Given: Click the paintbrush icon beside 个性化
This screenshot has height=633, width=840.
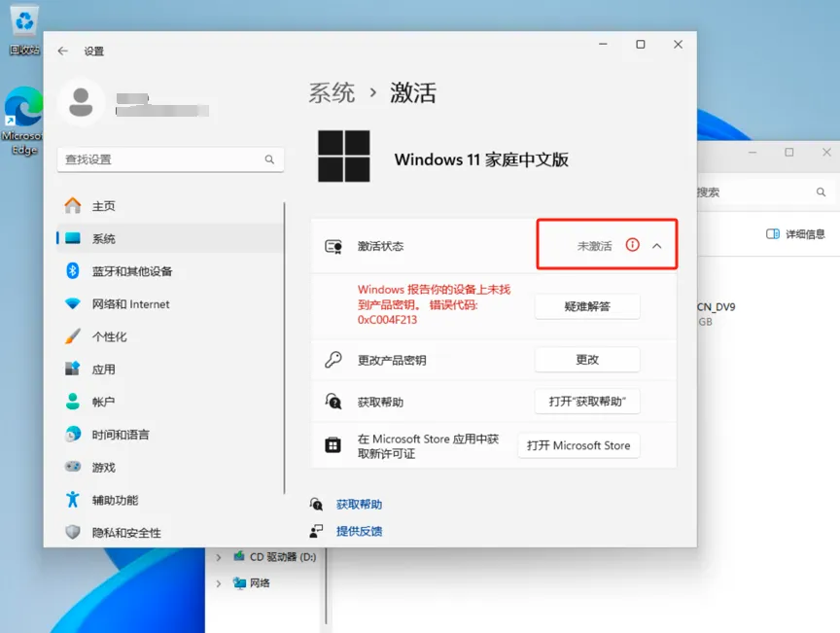Looking at the screenshot, I should point(73,336).
